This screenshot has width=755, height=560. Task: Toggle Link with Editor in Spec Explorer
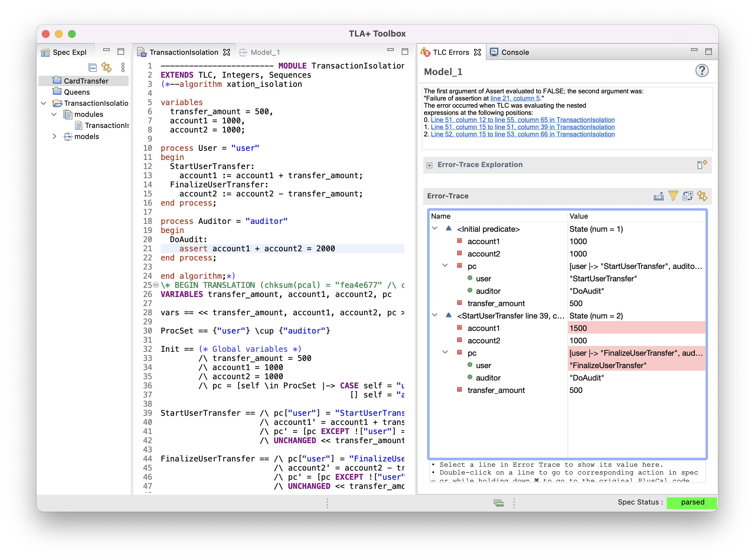tap(106, 68)
